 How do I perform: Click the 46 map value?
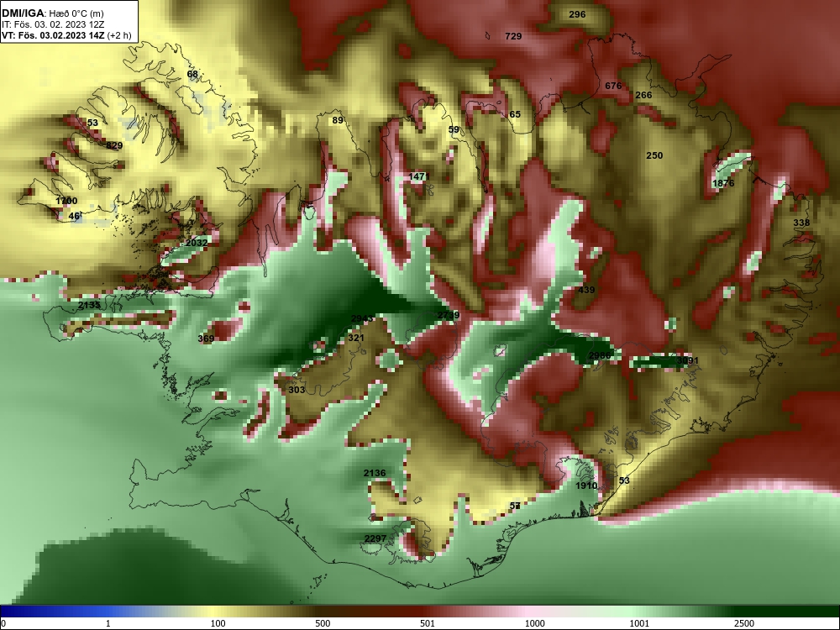75,216
